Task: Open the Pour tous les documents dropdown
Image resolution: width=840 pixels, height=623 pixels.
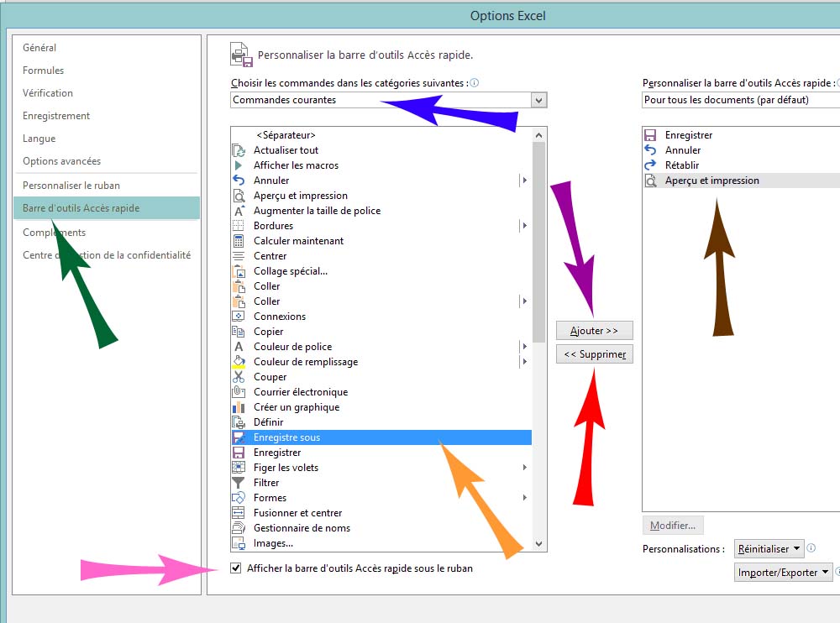Action: tap(741, 100)
